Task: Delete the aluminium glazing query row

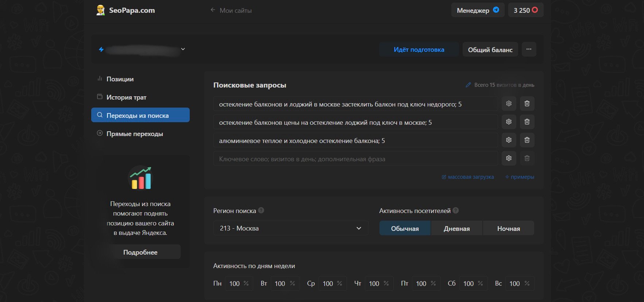Action: [527, 140]
